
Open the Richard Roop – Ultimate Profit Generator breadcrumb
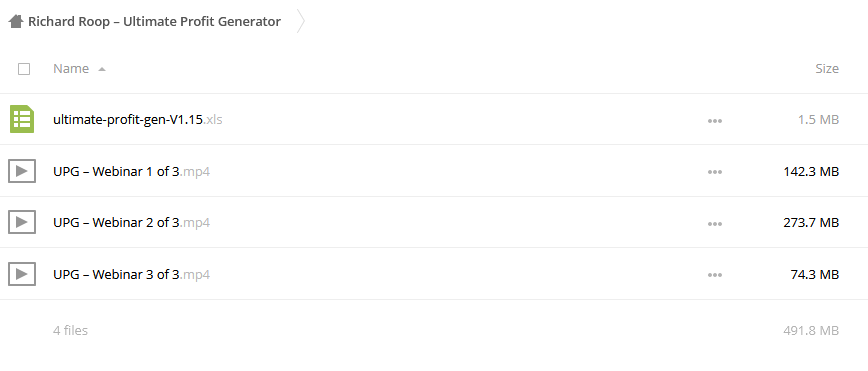pos(154,22)
